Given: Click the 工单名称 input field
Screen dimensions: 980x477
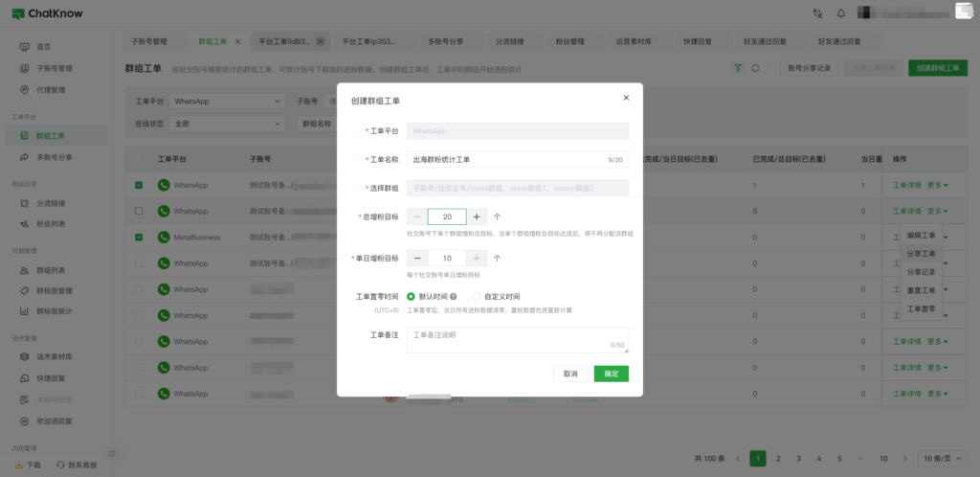Looking at the screenshot, I should (x=518, y=159).
